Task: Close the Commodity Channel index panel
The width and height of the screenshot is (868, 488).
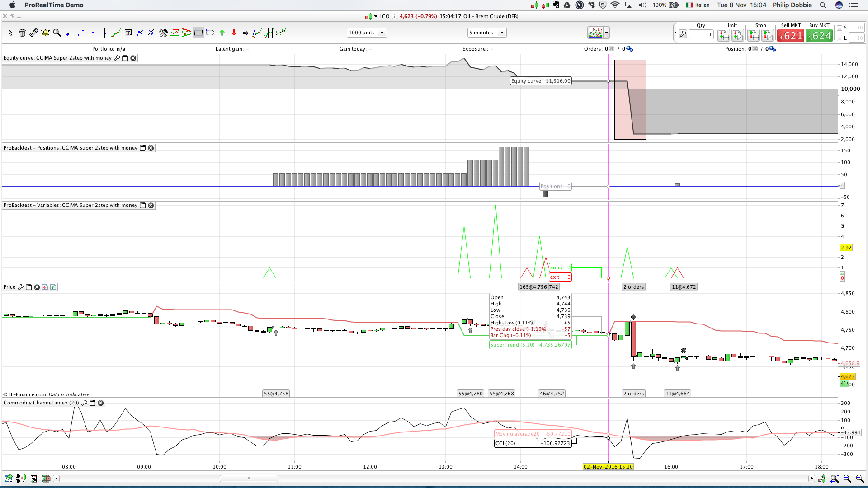Action: [101, 403]
